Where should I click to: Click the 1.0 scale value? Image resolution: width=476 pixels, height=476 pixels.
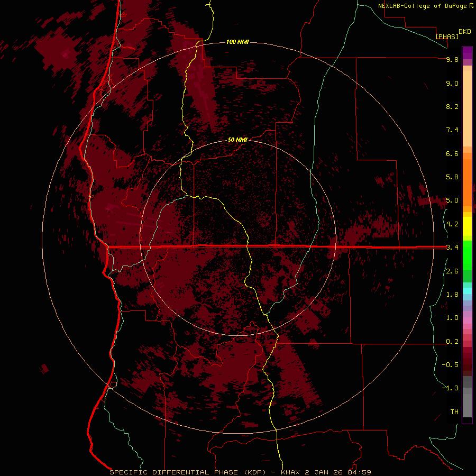[x=452, y=318]
